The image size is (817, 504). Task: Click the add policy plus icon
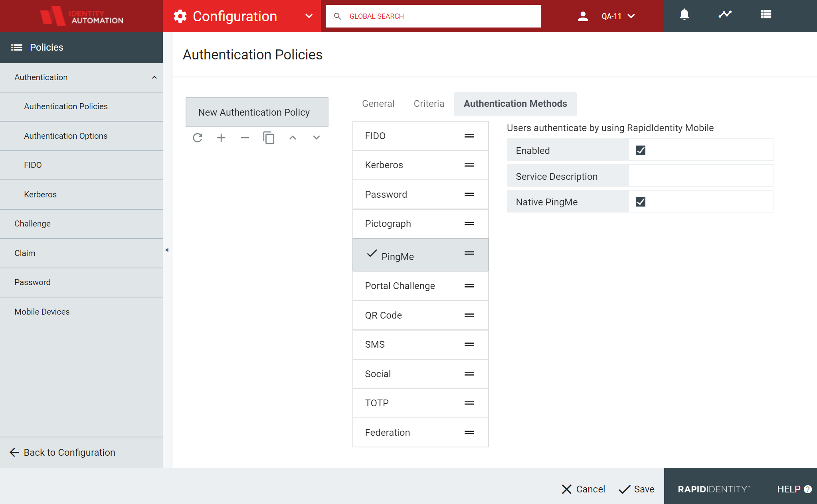pyautogui.click(x=221, y=138)
